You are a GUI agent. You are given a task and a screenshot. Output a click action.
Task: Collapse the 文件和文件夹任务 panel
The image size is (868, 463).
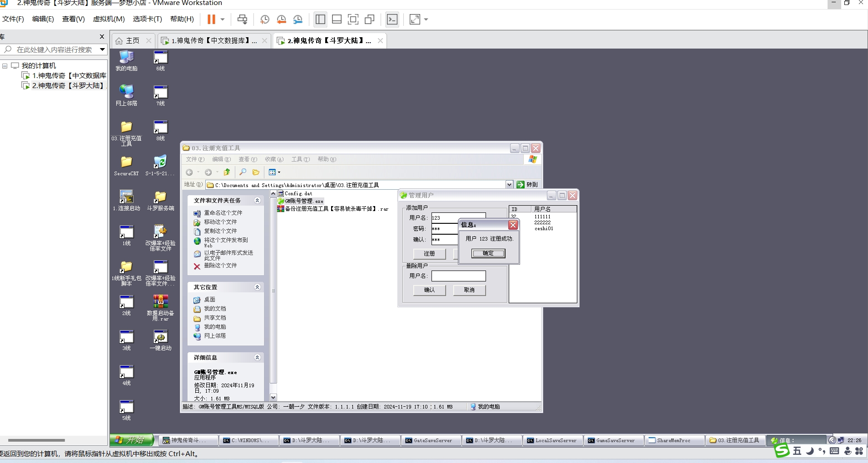[x=257, y=200]
